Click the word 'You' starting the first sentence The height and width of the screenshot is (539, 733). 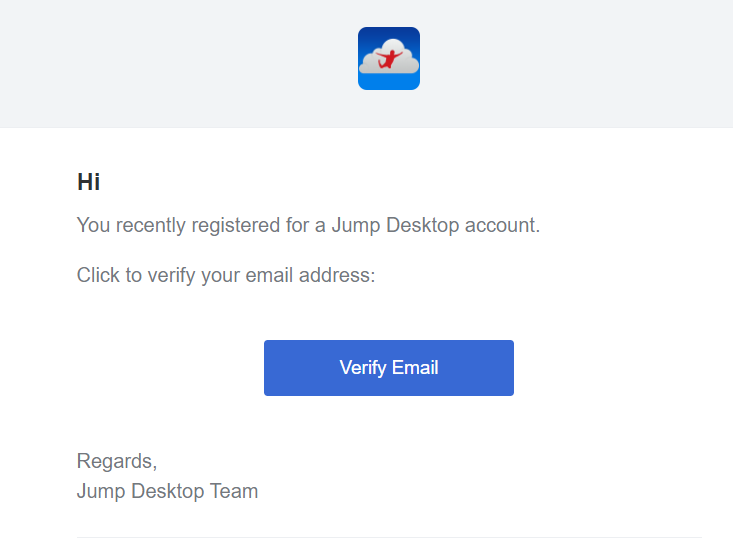(93, 225)
